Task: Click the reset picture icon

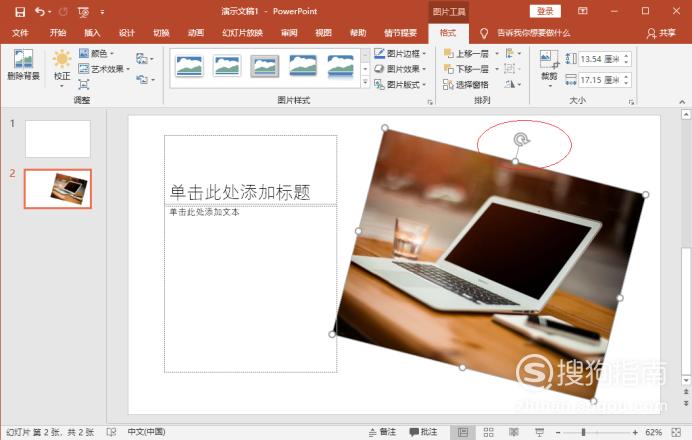Action: coord(144,80)
